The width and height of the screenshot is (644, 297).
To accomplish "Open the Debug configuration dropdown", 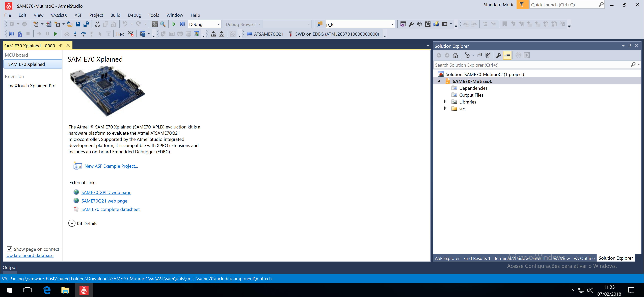I will (219, 24).
